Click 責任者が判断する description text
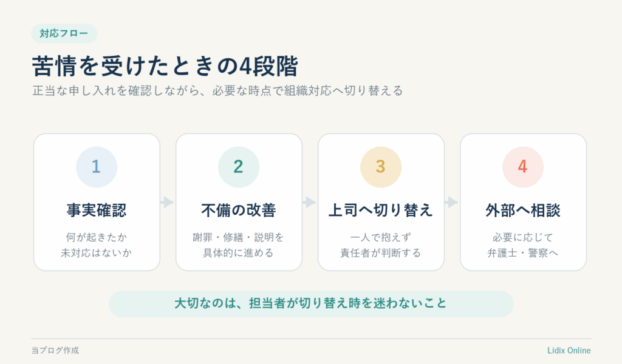 (381, 253)
